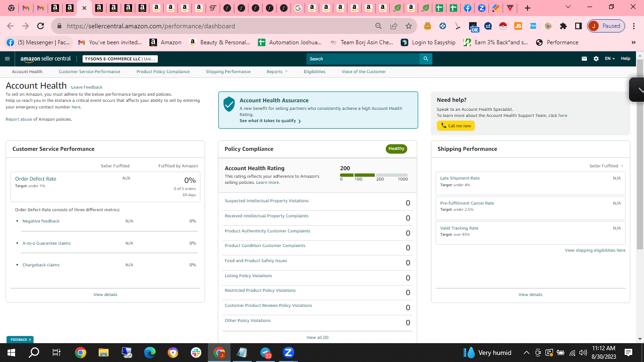Click the Account Health Rating progress bar

374,175
